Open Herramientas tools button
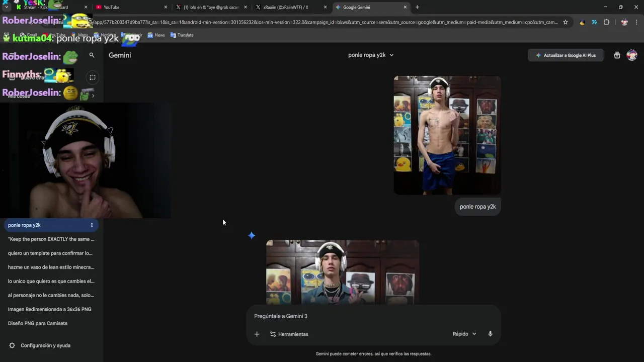644x362 pixels. tap(289, 334)
